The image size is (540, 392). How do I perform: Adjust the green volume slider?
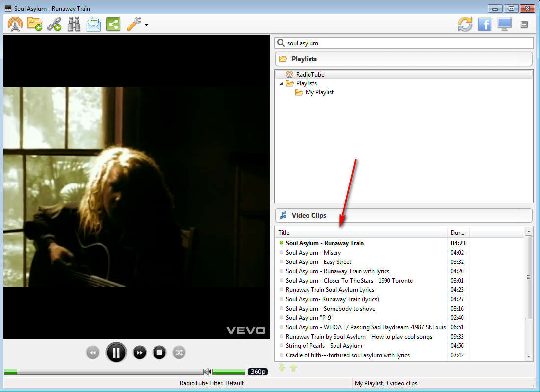point(229,372)
